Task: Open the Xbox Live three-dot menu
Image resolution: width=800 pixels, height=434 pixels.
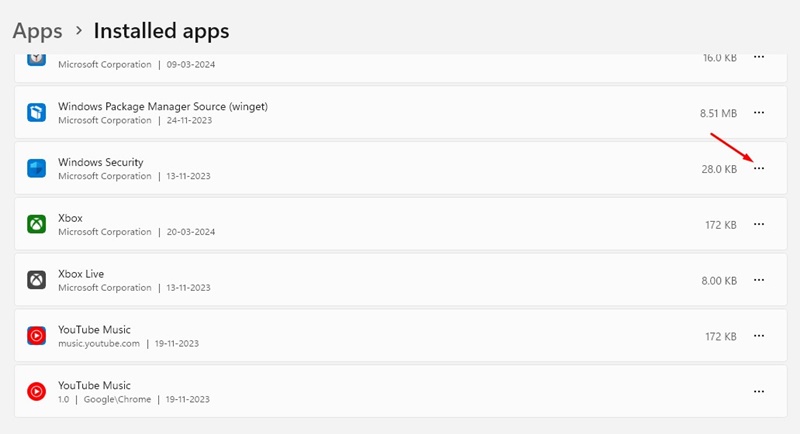Action: 759,281
